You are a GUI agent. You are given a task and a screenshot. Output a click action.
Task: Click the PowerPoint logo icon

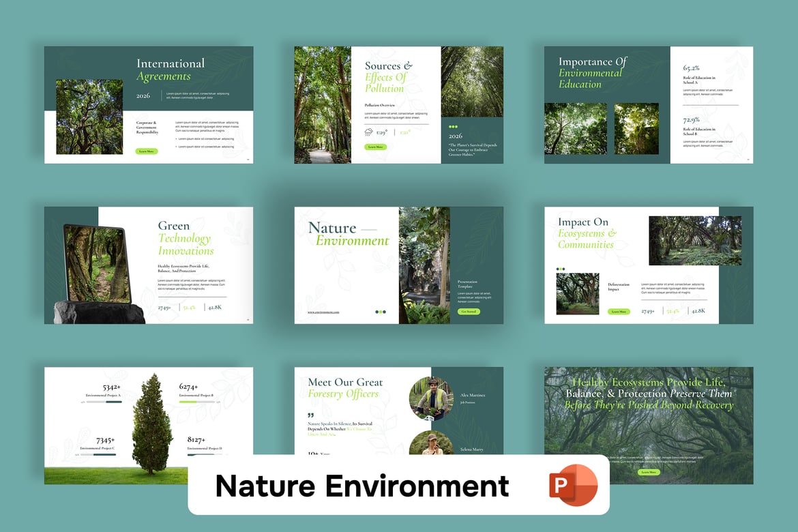click(x=573, y=485)
